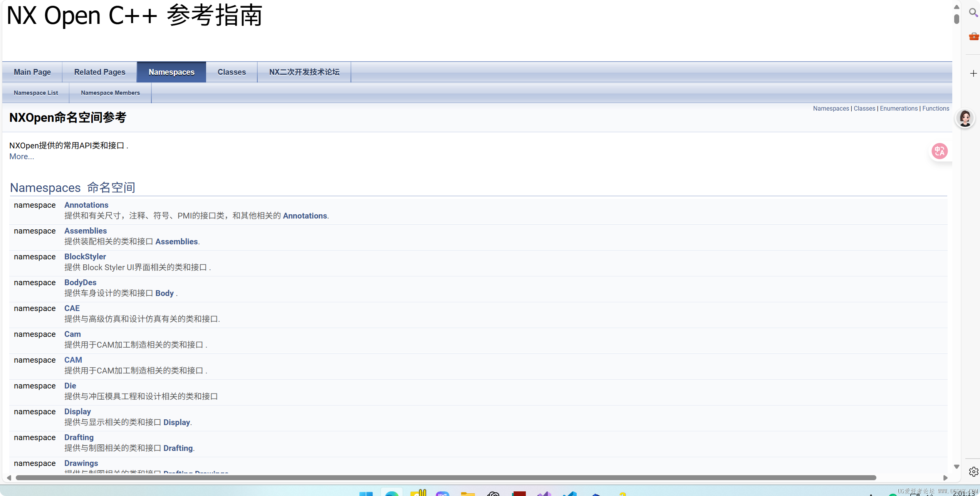
Task: Jump to Enumerations summary link
Action: click(899, 109)
